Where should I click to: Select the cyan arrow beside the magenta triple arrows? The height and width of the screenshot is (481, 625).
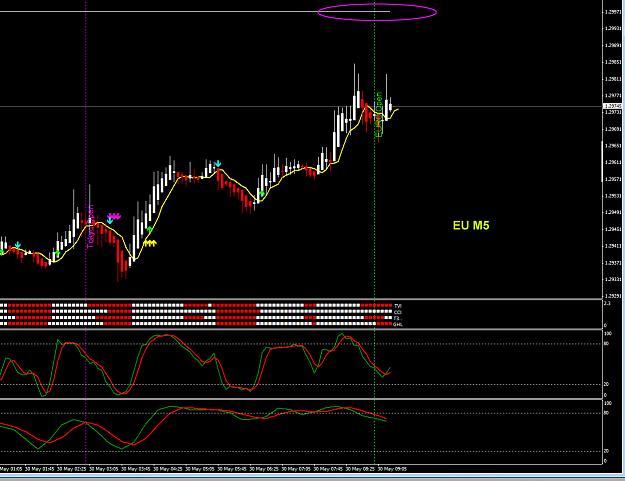(110, 221)
